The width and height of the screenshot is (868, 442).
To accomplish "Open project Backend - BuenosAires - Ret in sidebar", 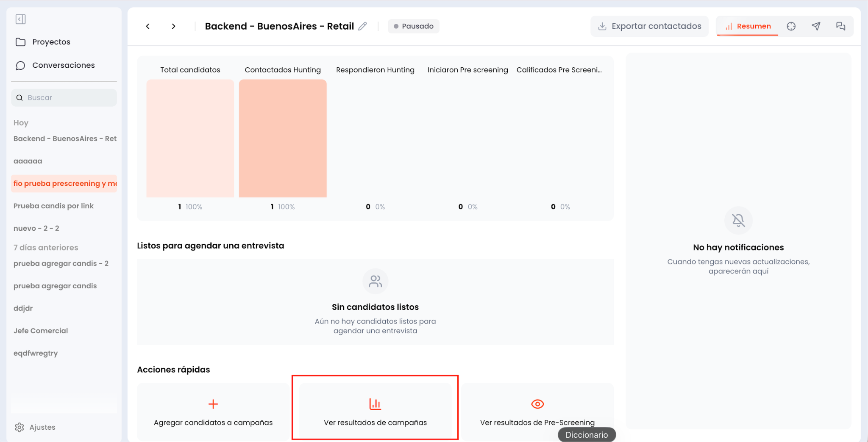I will coord(64,138).
